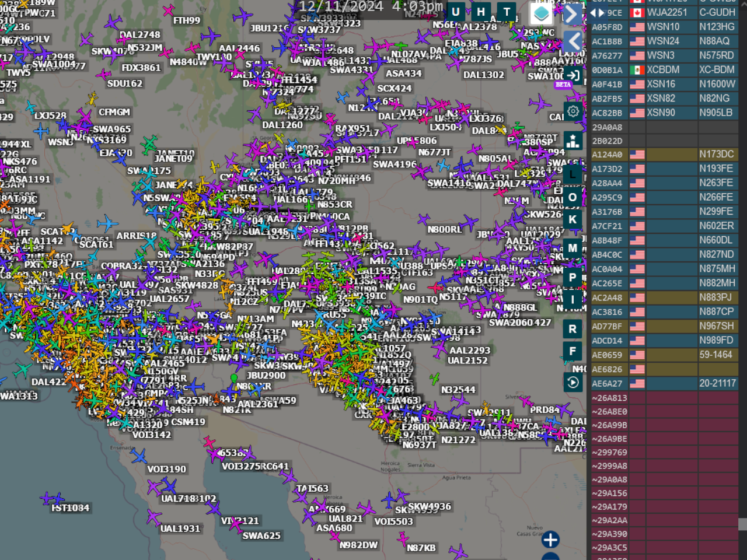
Task: Click military serial 59-1464 in table
Action: click(715, 354)
